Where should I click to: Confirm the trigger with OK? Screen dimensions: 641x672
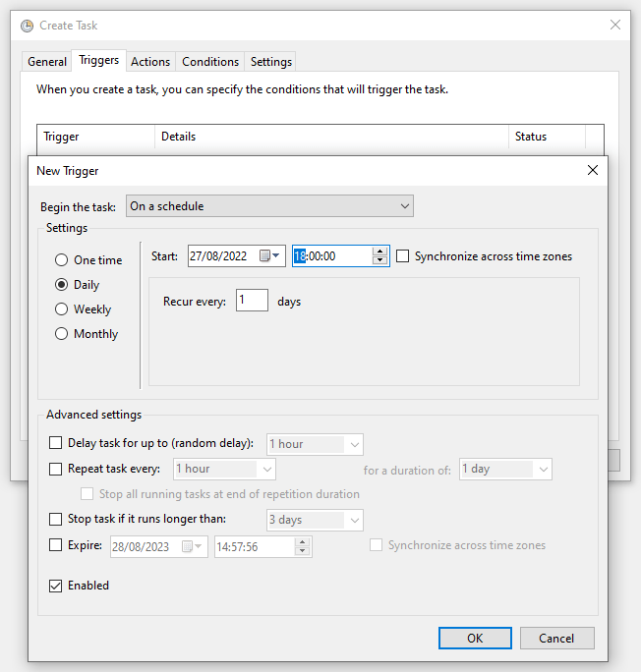(475, 639)
